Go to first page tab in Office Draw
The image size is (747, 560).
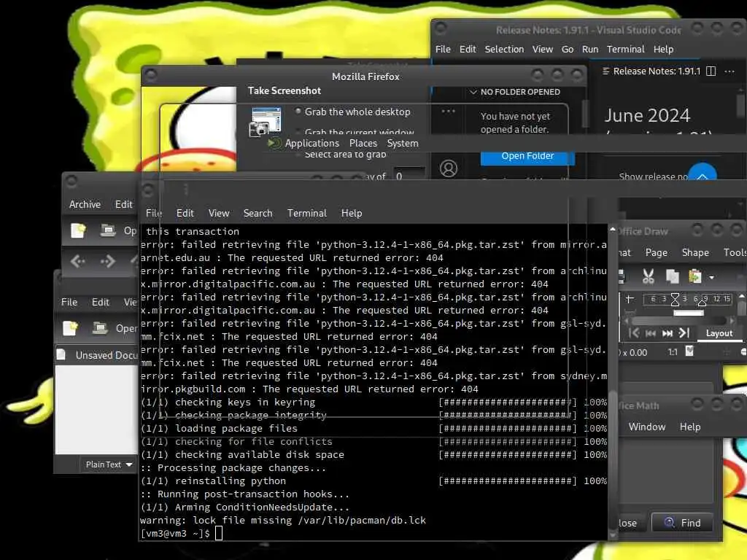(634, 332)
